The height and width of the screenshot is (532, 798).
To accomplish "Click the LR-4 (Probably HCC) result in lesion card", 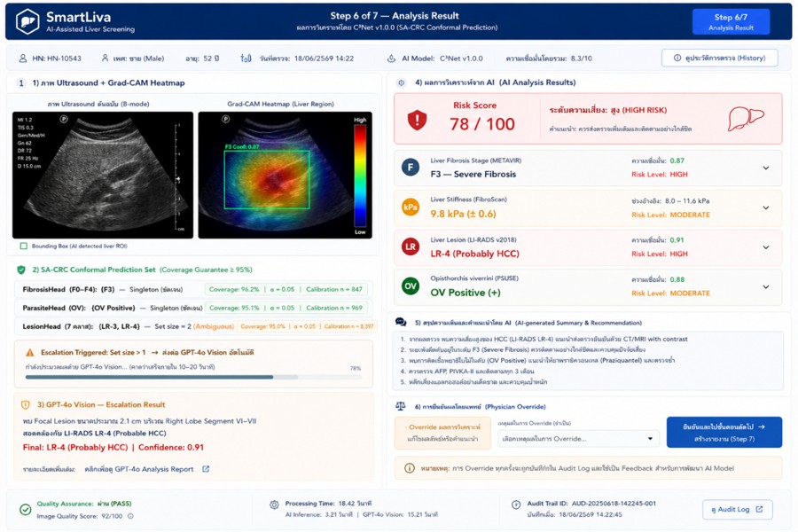I will 474,254.
